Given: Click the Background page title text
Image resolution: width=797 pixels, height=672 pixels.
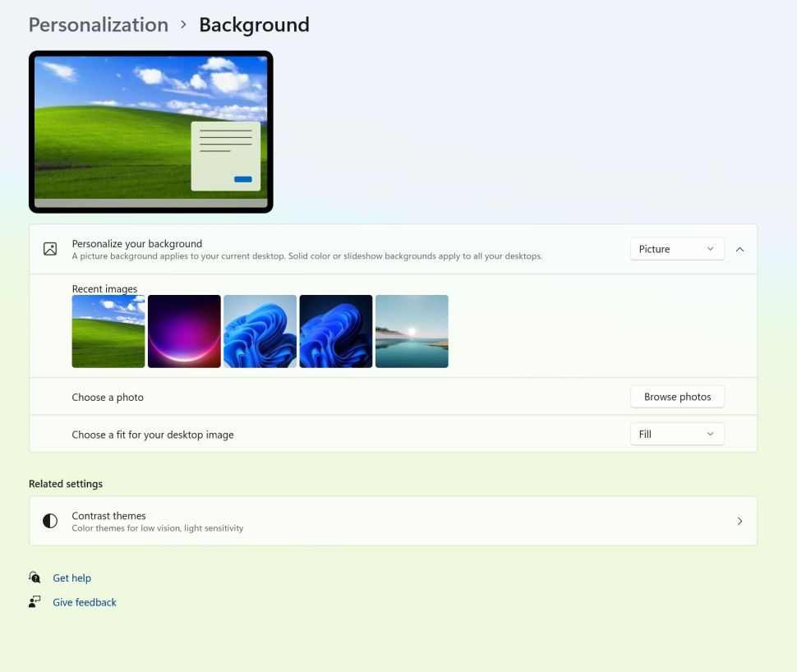Looking at the screenshot, I should [x=254, y=25].
